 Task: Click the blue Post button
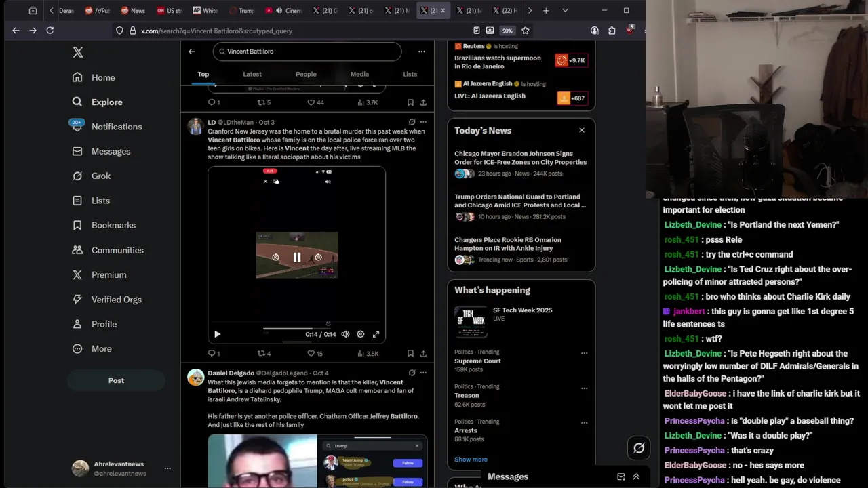(116, 380)
